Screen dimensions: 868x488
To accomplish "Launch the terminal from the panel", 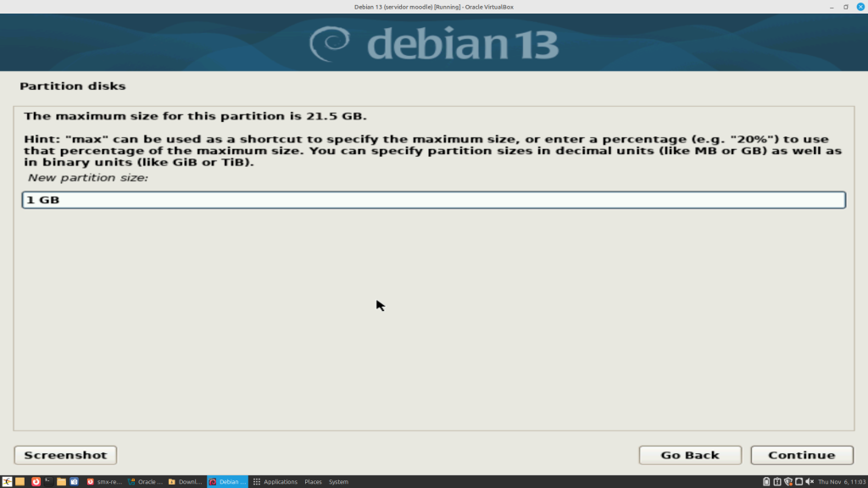I will 48,481.
